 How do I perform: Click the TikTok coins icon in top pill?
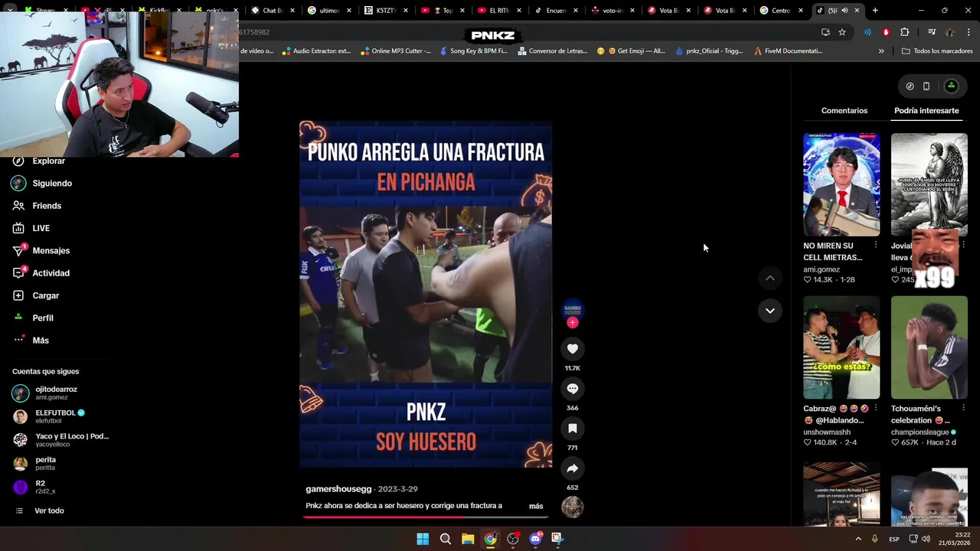tap(910, 86)
